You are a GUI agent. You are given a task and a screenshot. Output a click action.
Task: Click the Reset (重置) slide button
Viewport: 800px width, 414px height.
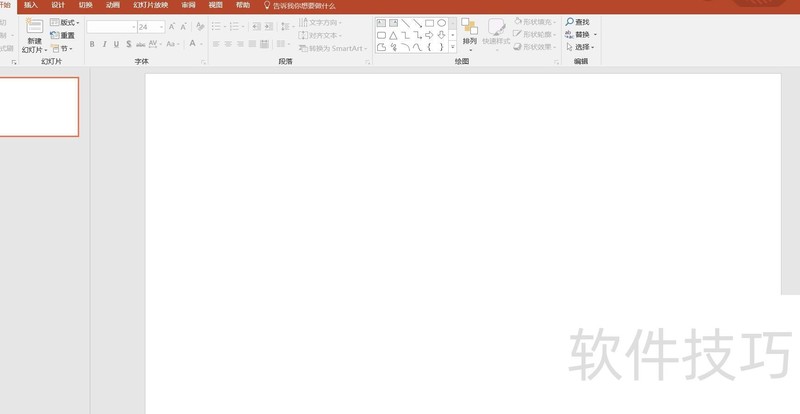62,35
